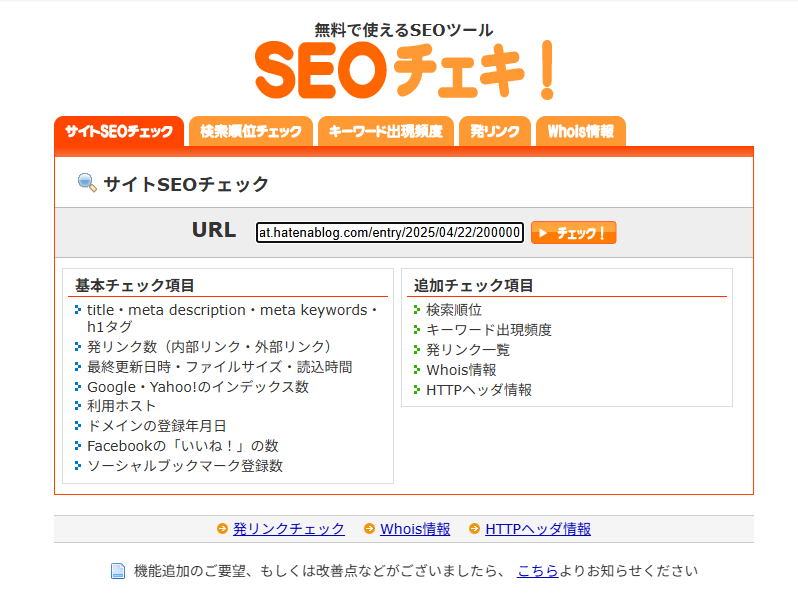Image resolution: width=798 pixels, height=607 pixels.
Task: Click the URL label text
Action: 214,230
